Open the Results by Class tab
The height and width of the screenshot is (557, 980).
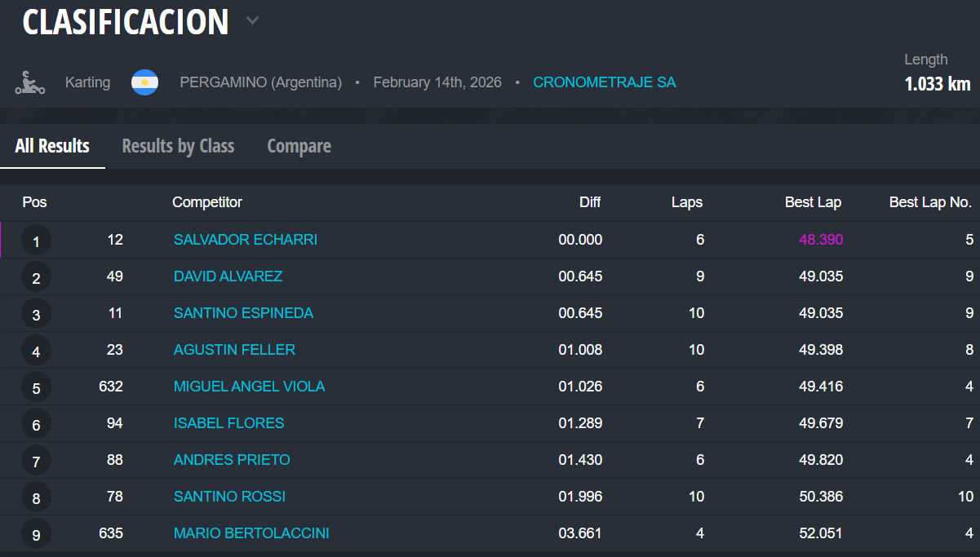click(x=178, y=146)
